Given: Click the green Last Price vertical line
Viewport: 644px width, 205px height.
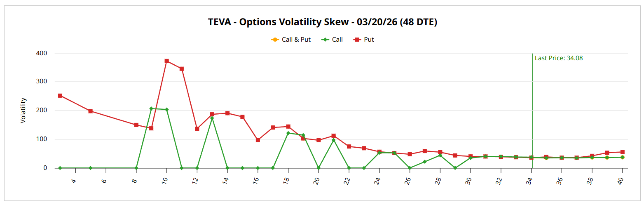Looking at the screenshot, I should tap(532, 103).
